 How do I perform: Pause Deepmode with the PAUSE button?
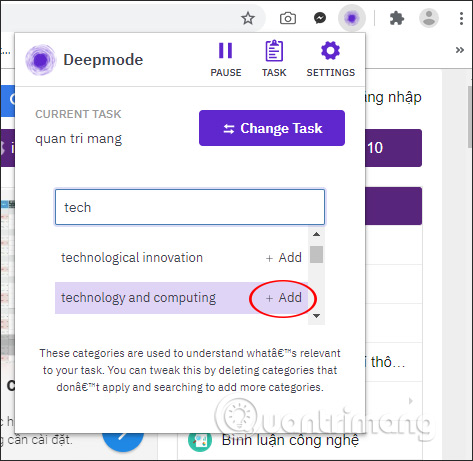click(226, 59)
